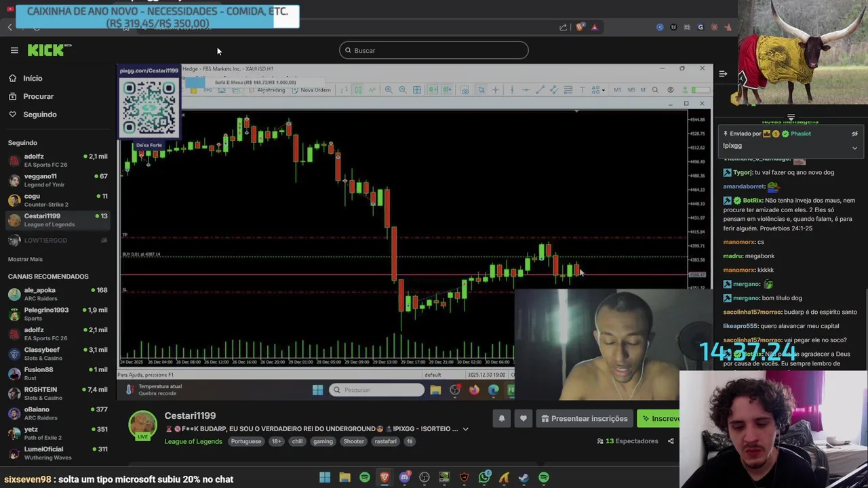The height and width of the screenshot is (488, 868).
Task: Click green Inscrever button
Action: point(659,419)
